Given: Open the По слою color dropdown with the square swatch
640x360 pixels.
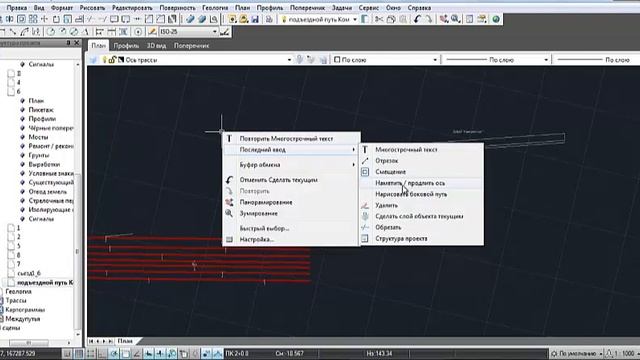Looking at the screenshot, I should click(x=435, y=60).
